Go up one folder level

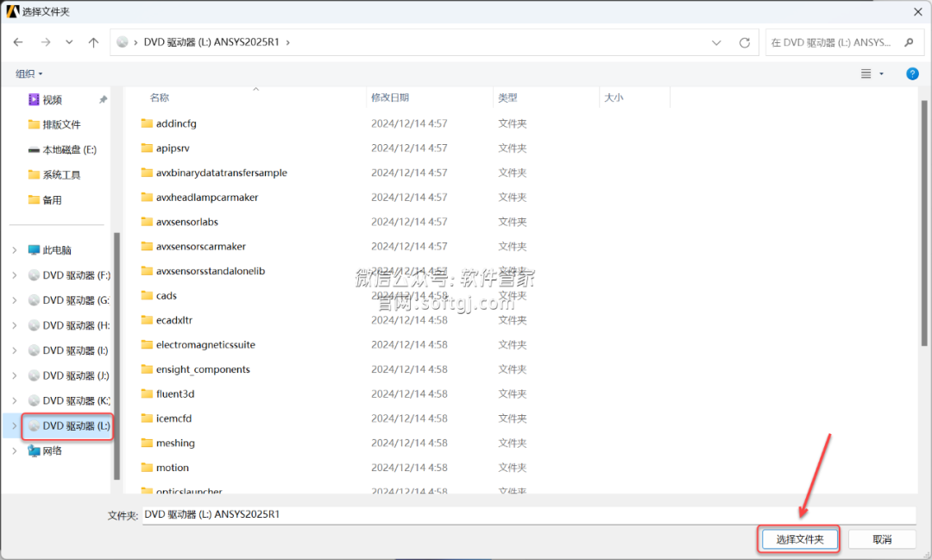[x=93, y=42]
